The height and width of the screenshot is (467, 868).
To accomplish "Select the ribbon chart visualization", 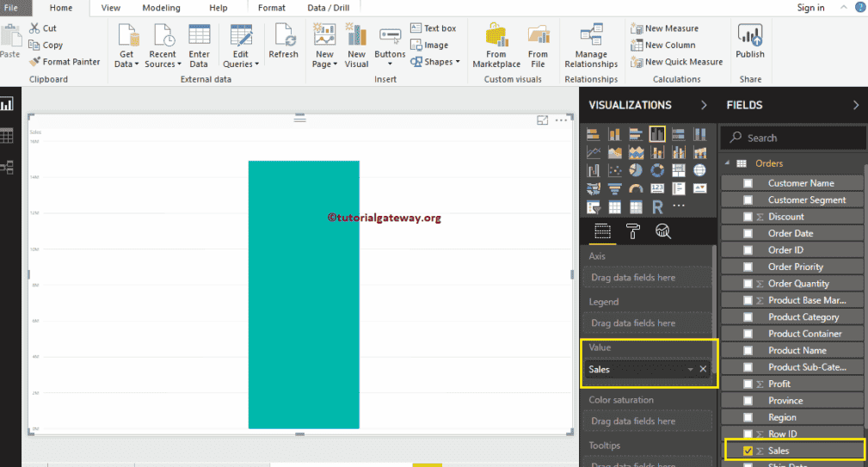I will click(699, 152).
